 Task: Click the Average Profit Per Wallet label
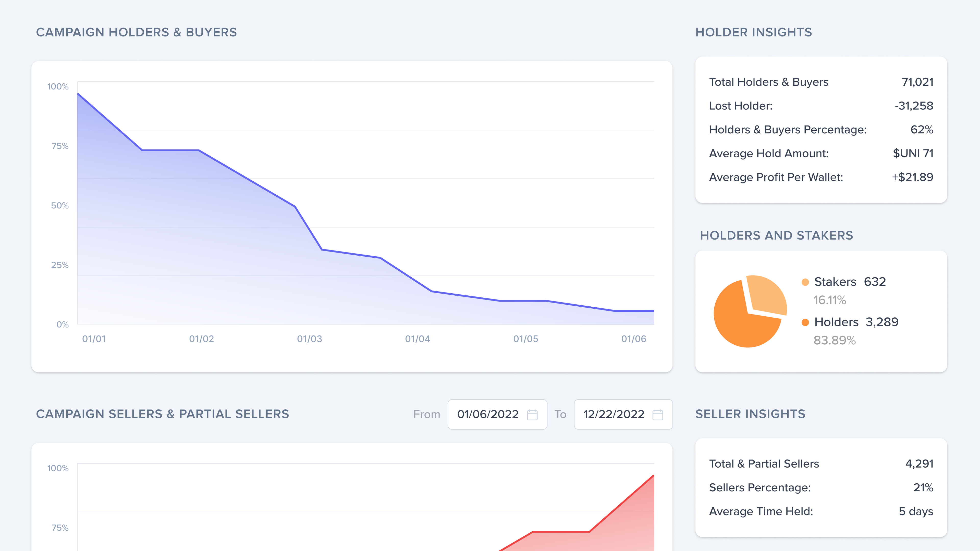point(776,177)
